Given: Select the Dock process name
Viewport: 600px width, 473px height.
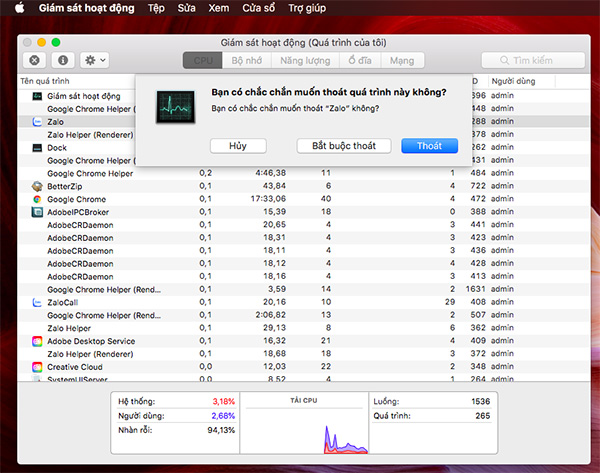Looking at the screenshot, I should tap(57, 148).
